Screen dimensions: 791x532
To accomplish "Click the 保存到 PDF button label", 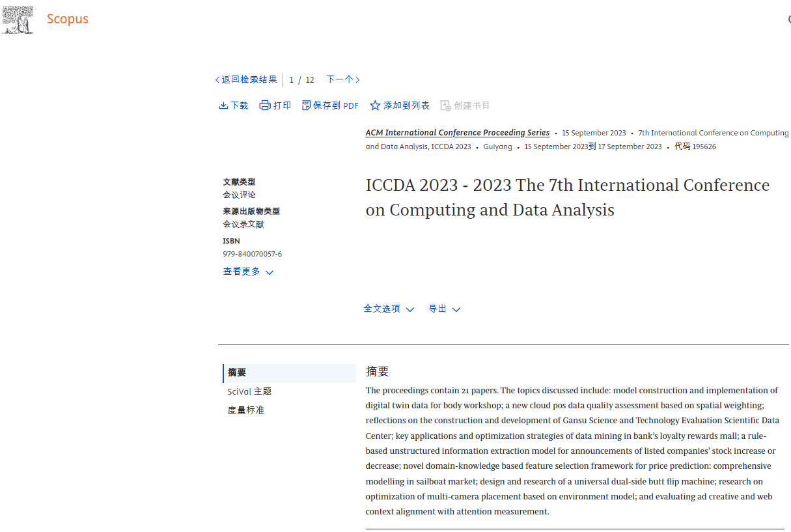I will click(335, 105).
